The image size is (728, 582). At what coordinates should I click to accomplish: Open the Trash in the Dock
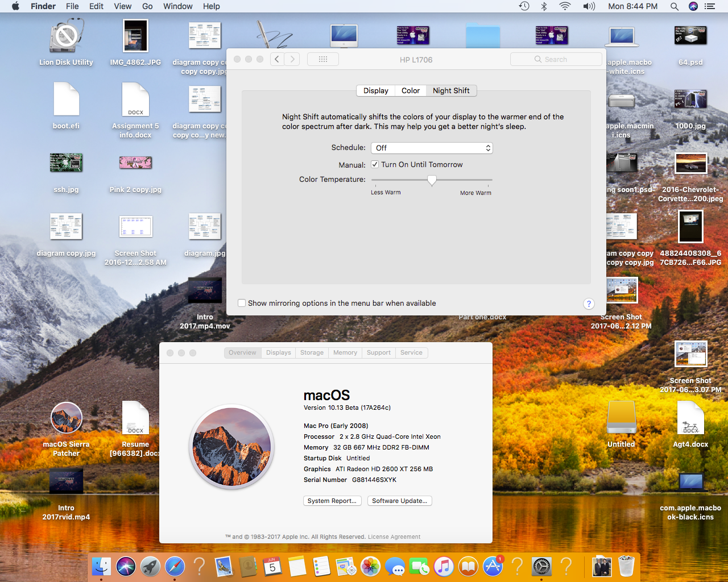626,567
